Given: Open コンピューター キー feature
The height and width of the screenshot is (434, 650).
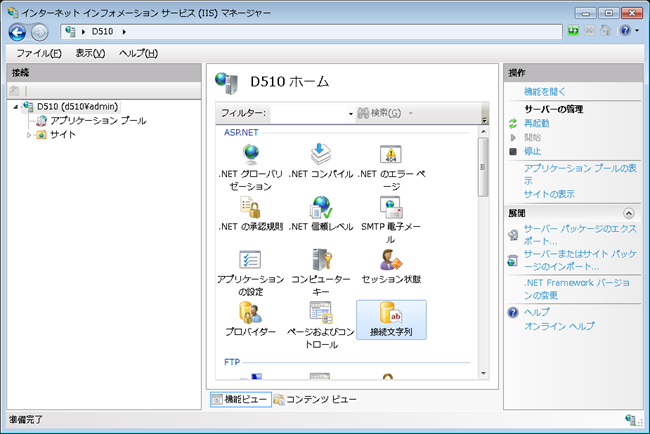Looking at the screenshot, I should (321, 272).
